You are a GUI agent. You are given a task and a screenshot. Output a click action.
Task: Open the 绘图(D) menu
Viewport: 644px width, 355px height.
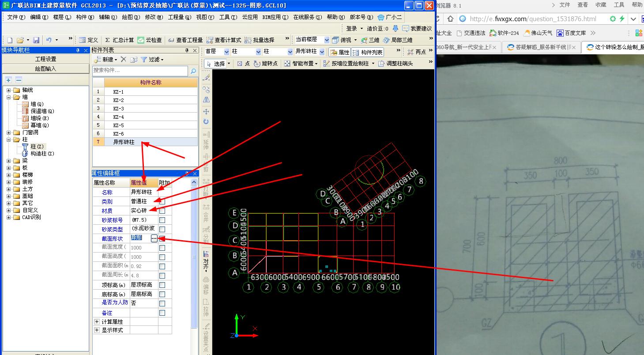131,17
